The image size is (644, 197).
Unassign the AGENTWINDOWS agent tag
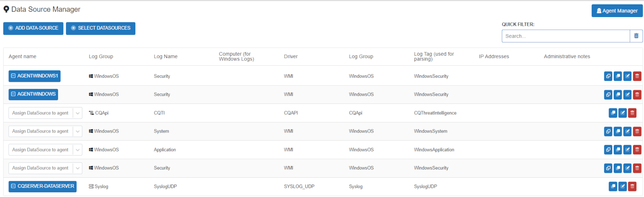[13, 94]
